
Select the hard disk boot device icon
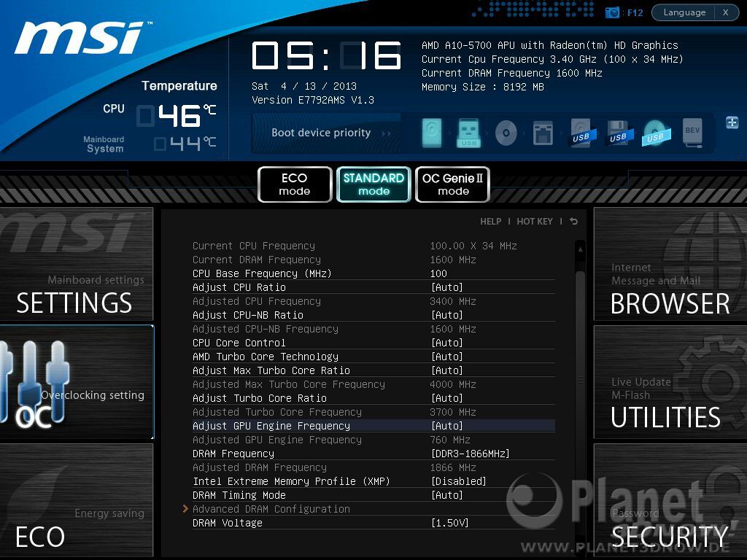tap(432, 133)
